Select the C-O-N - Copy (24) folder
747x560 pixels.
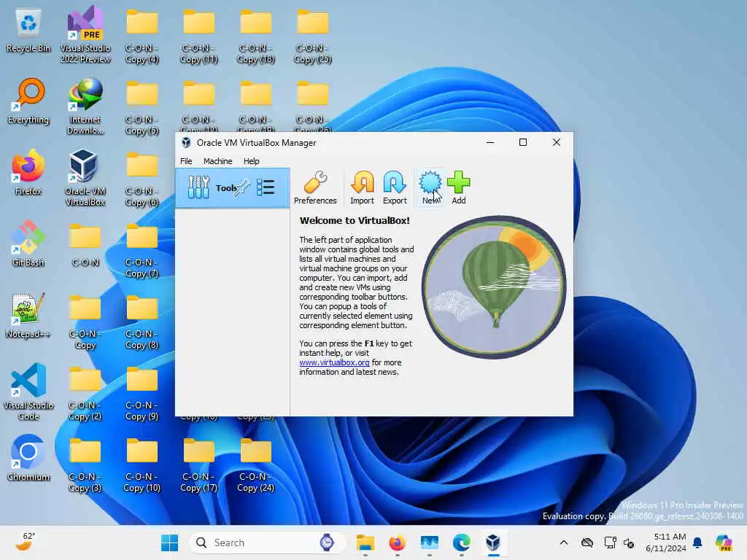[256, 464]
